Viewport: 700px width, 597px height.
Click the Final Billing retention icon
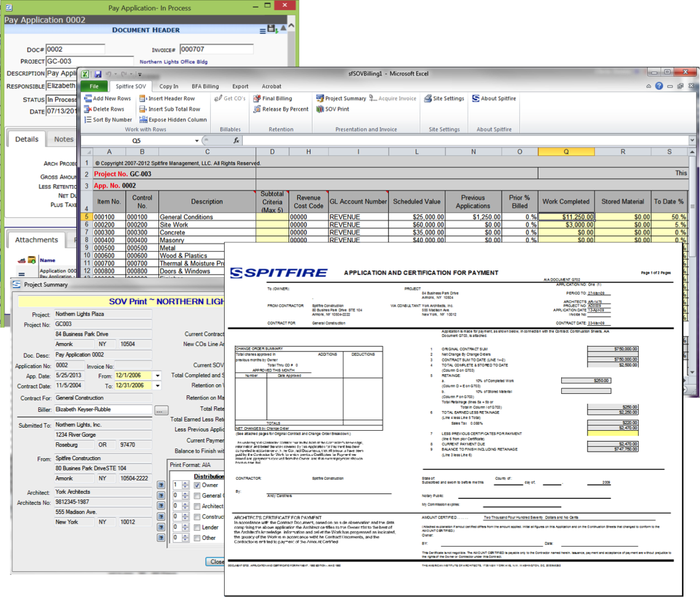(x=257, y=99)
